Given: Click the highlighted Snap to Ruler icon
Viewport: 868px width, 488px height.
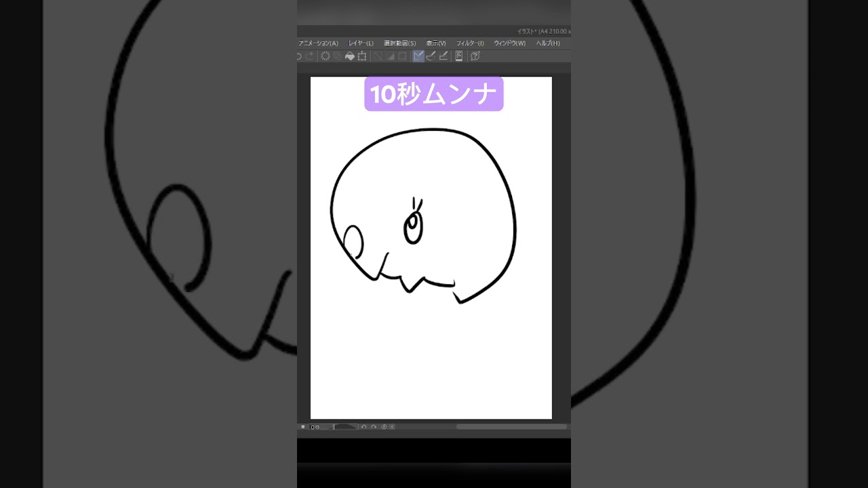Looking at the screenshot, I should [x=418, y=56].
